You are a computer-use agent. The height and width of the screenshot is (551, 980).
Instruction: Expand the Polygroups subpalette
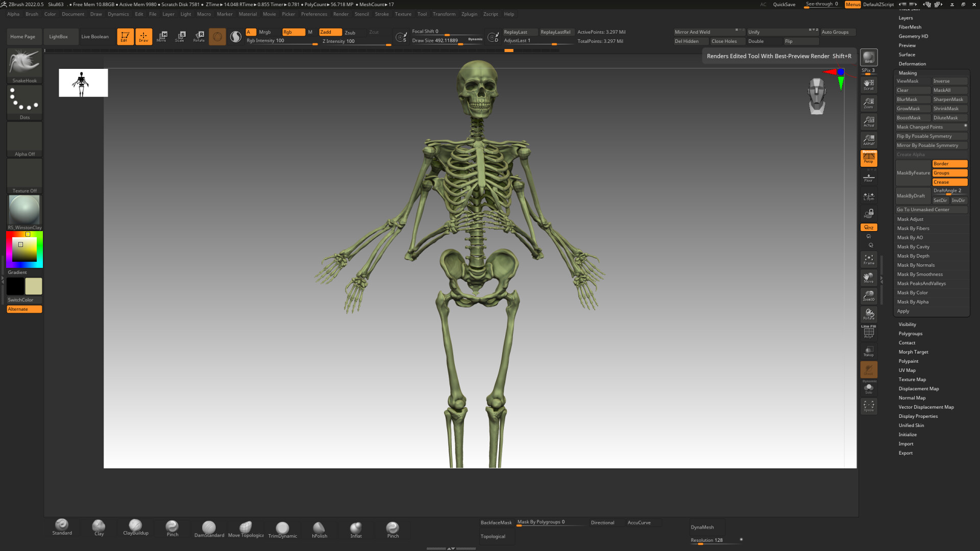pyautogui.click(x=910, y=334)
